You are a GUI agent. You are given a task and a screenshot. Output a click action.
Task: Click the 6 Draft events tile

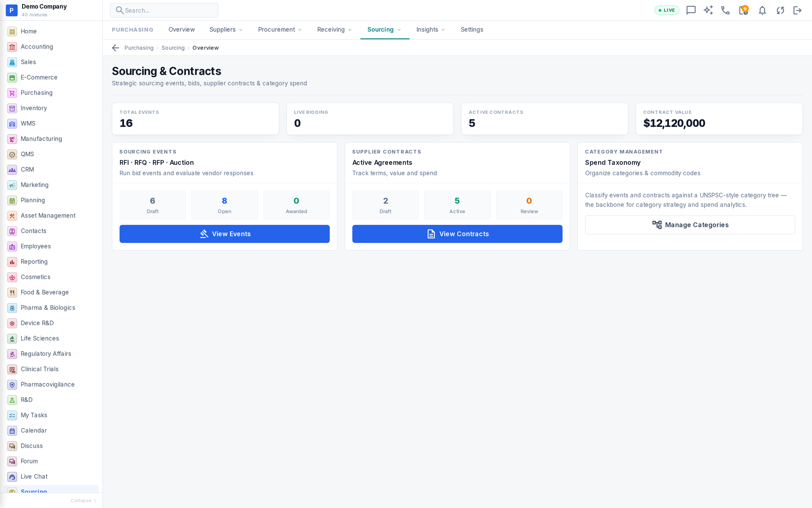152,205
